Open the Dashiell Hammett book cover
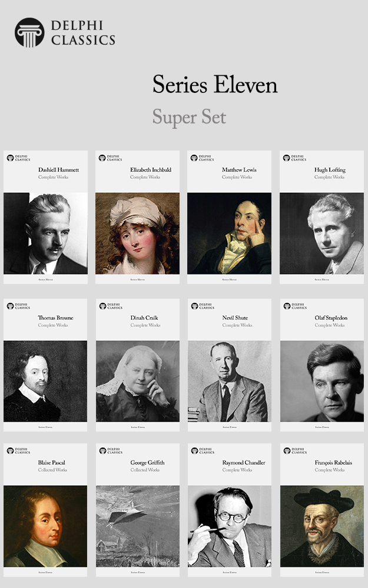The height and width of the screenshot is (588, 368). click(45, 217)
